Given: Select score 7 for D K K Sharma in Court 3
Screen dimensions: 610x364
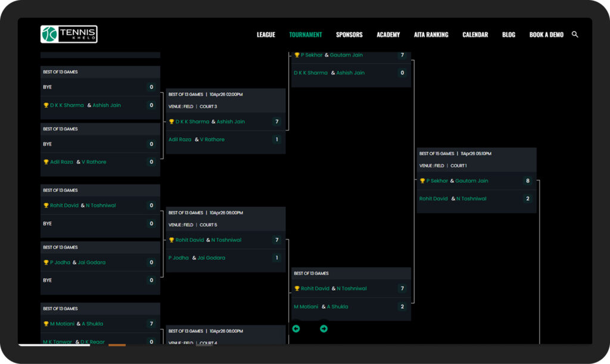Looking at the screenshot, I should (276, 122).
